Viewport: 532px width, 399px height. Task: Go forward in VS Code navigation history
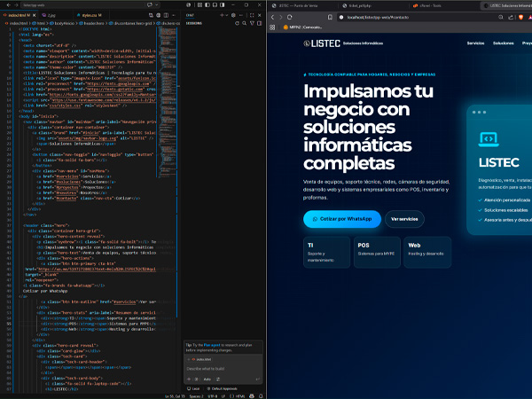pos(16,5)
